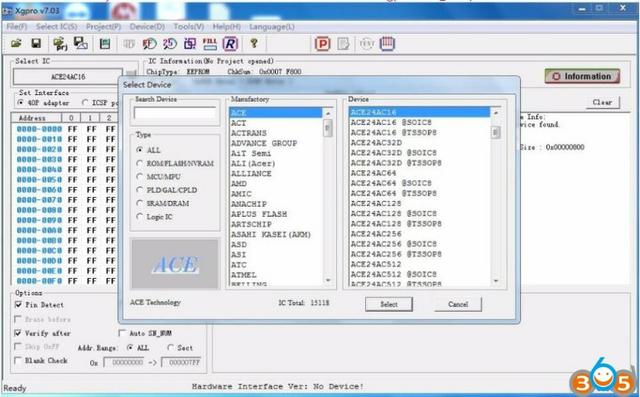Select the Logic IC radio button
Viewport: 640px width, 397px height.
point(140,217)
